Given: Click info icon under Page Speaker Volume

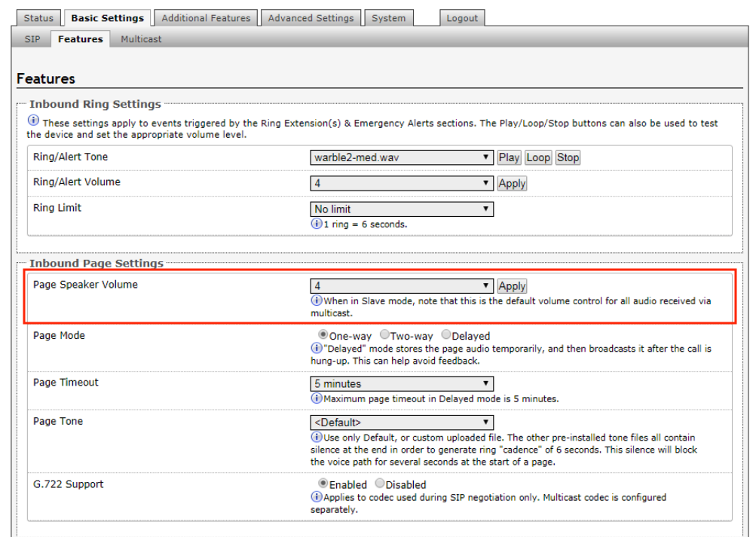Looking at the screenshot, I should pyautogui.click(x=317, y=301).
